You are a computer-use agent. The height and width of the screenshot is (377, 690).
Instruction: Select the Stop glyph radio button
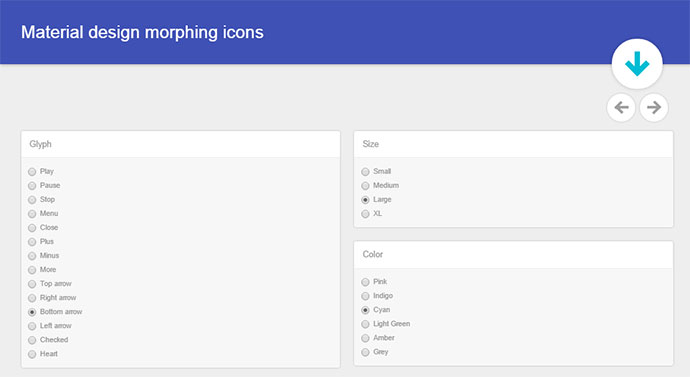click(x=32, y=200)
